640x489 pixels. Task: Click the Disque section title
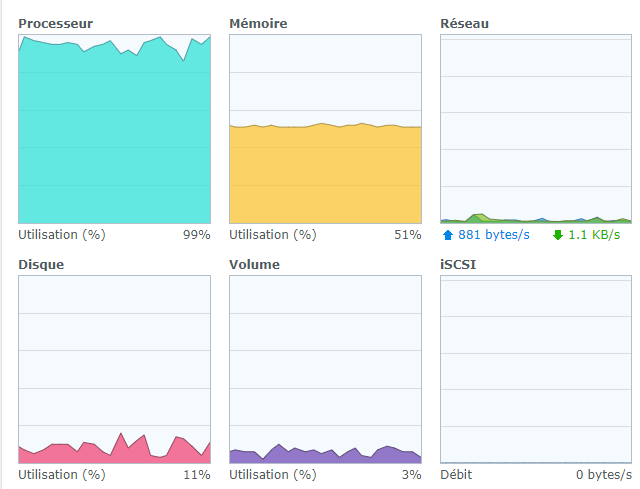coord(41,264)
